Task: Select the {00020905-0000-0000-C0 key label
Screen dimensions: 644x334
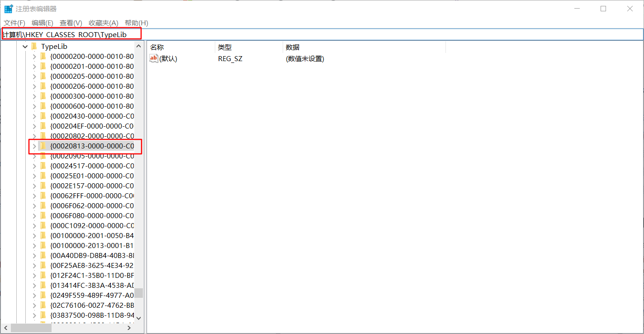Action: tap(92, 156)
